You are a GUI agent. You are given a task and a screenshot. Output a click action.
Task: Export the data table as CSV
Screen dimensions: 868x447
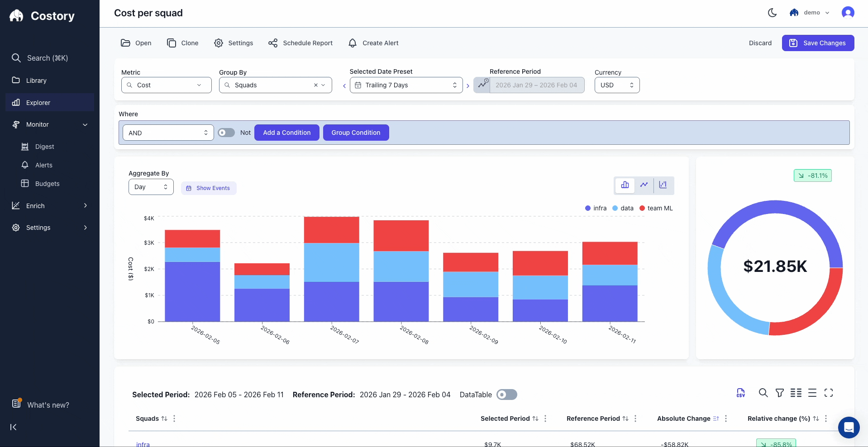click(x=740, y=393)
